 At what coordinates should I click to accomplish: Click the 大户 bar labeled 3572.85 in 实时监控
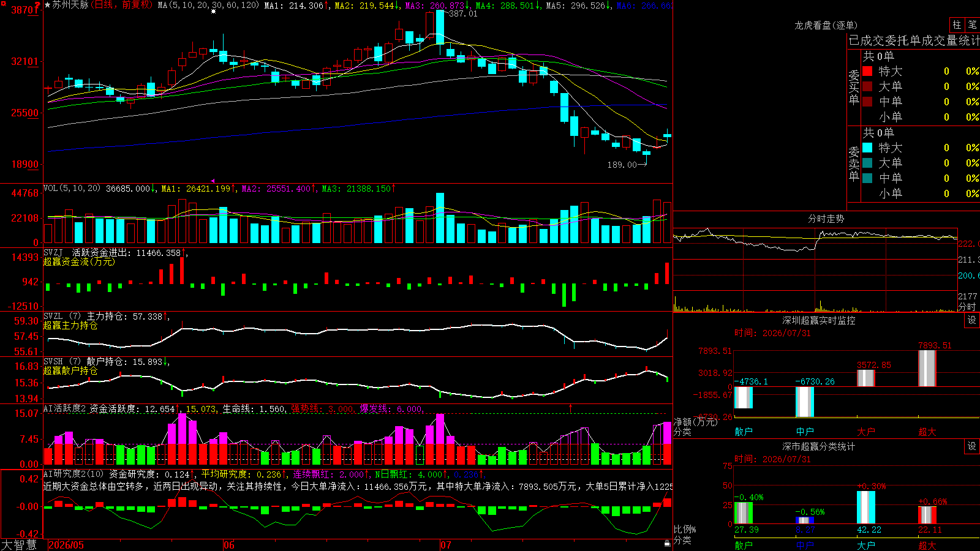(x=866, y=378)
